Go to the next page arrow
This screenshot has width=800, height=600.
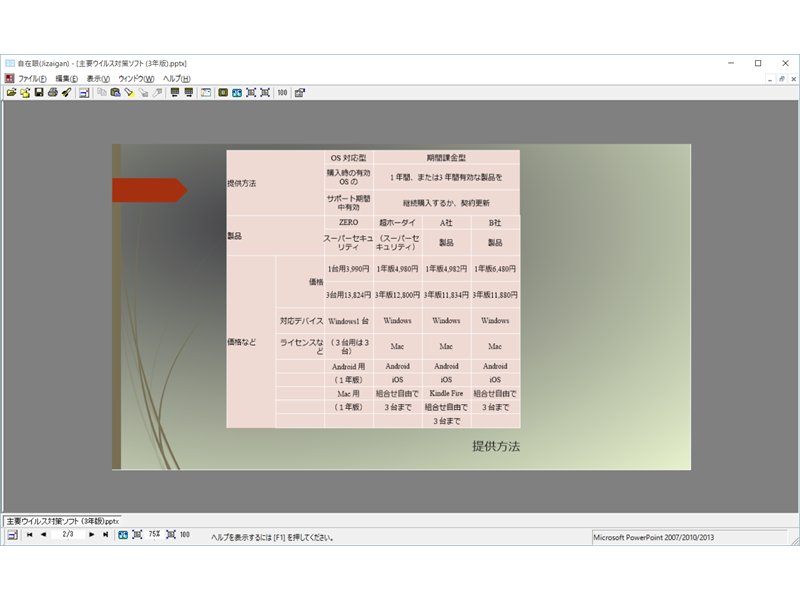(x=92, y=535)
